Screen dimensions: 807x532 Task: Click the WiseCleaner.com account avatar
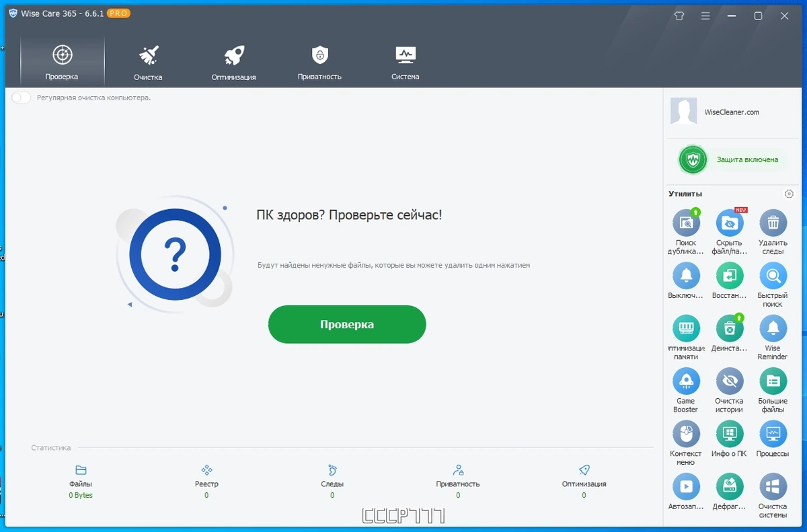pos(683,111)
